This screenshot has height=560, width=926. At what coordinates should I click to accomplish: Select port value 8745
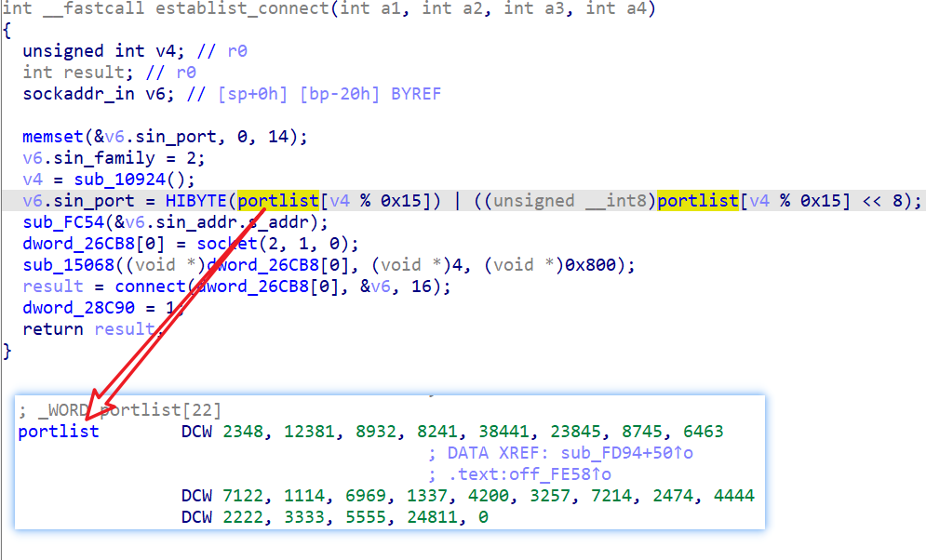642,432
